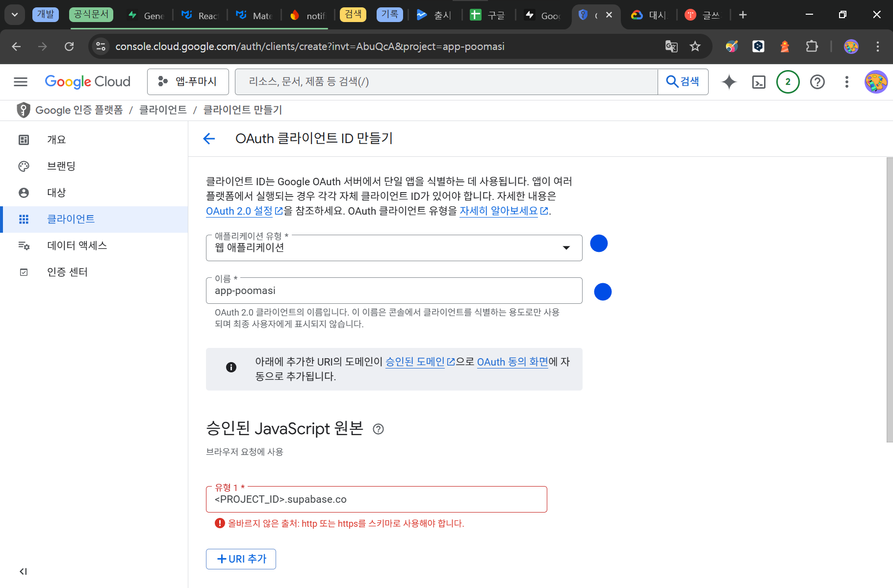The width and height of the screenshot is (893, 588).
Task: Click the 클라이언트 grid icon
Action: [24, 219]
